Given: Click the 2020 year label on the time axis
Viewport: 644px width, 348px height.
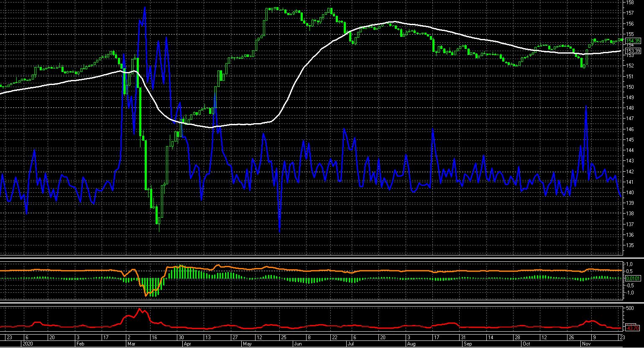Looking at the screenshot, I should point(27,344).
